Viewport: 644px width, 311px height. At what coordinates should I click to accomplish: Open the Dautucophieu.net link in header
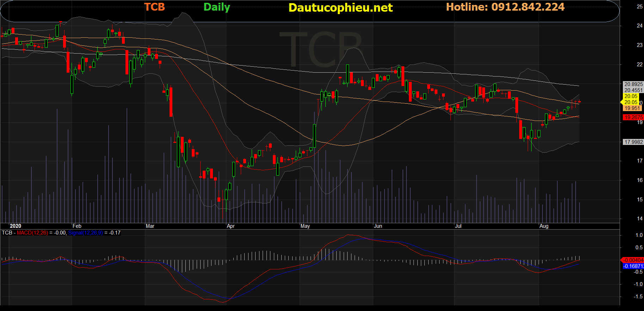(340, 8)
